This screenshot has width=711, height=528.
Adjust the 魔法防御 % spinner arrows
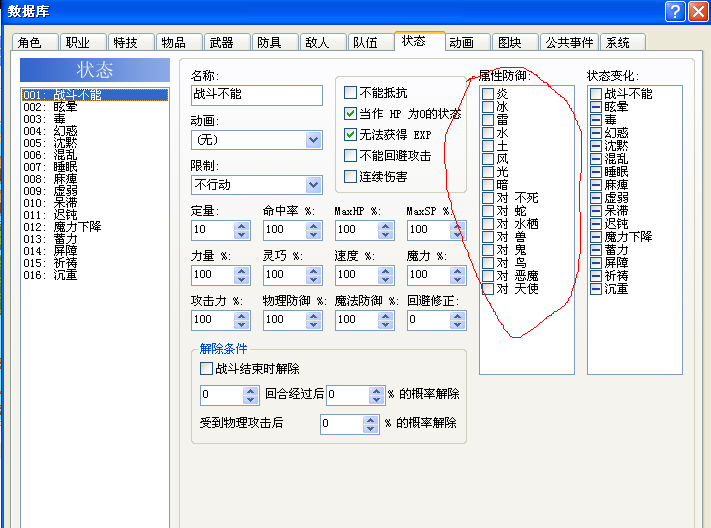[x=385, y=320]
